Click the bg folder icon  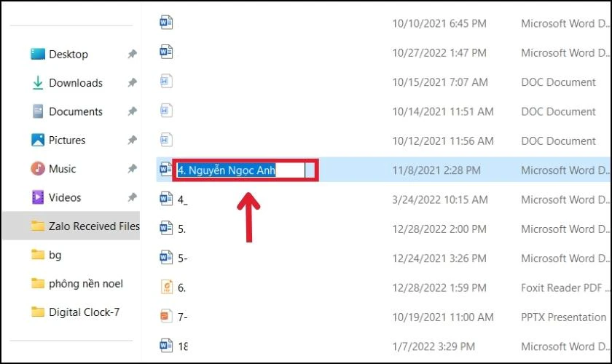[x=38, y=254]
